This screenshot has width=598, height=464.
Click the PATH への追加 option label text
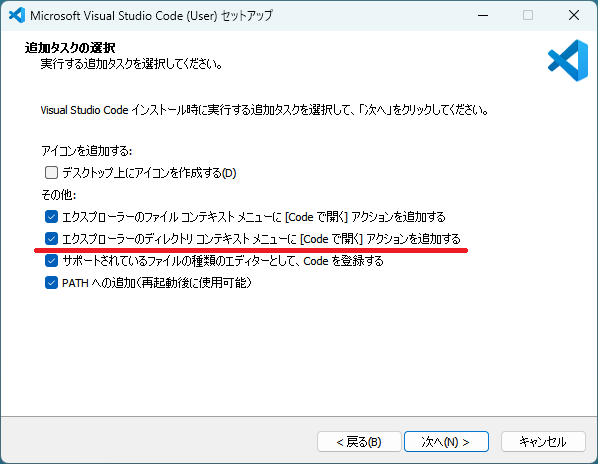coord(157,283)
